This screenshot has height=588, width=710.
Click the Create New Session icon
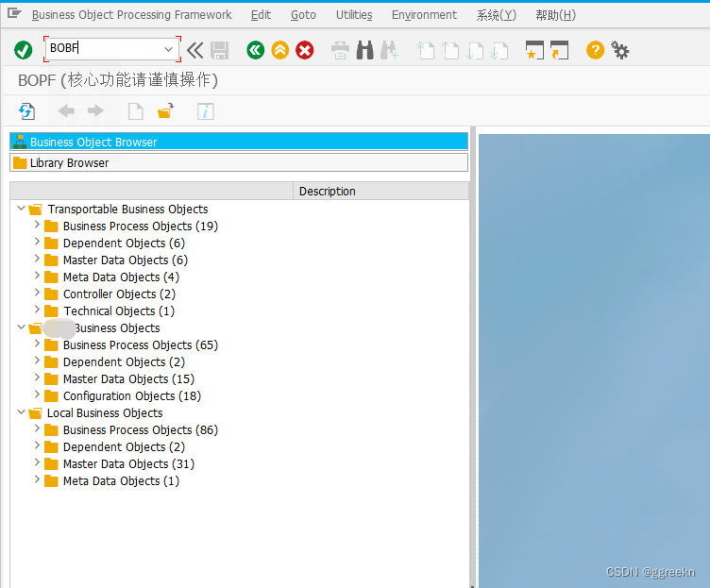534,50
